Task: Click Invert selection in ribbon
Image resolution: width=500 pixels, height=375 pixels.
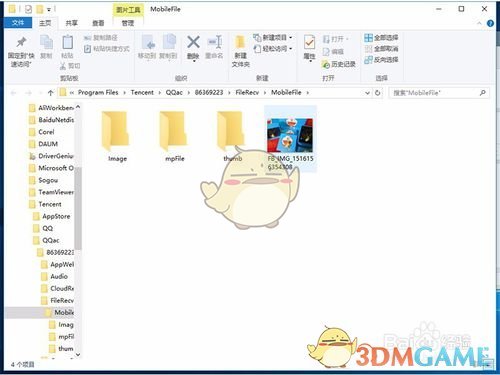Action: (x=381, y=60)
